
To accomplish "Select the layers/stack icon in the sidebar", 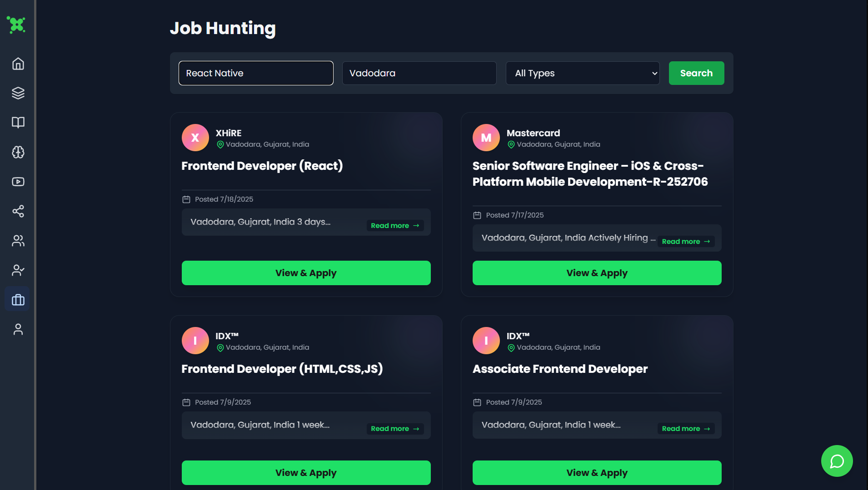I will [x=17, y=93].
